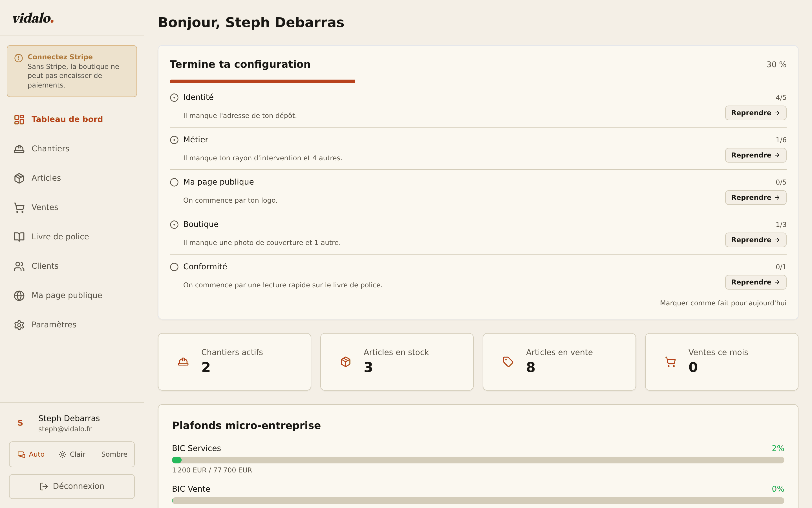Click the Boutique step status circle icon

click(x=174, y=224)
